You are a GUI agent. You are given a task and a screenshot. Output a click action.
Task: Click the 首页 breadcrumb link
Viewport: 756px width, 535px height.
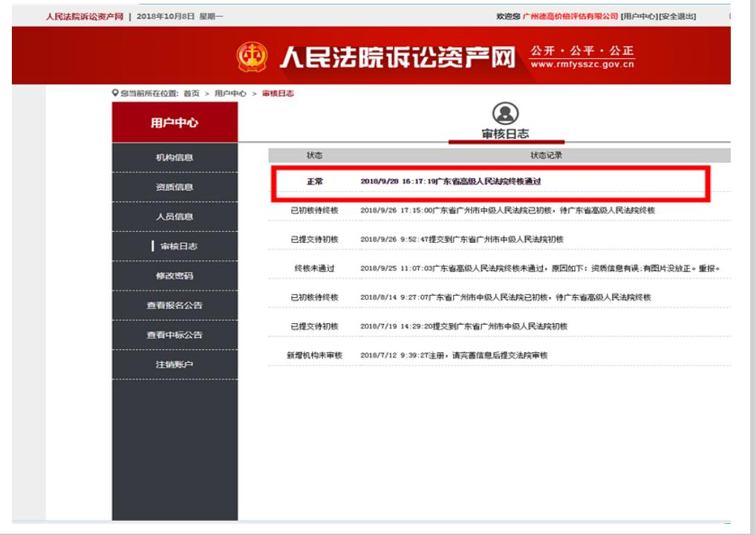(x=191, y=92)
